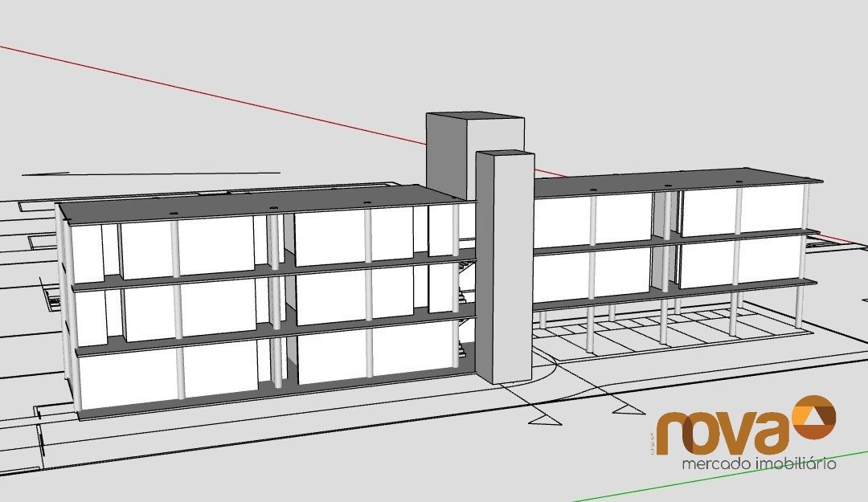Select the front gray stair tower

[503, 265]
